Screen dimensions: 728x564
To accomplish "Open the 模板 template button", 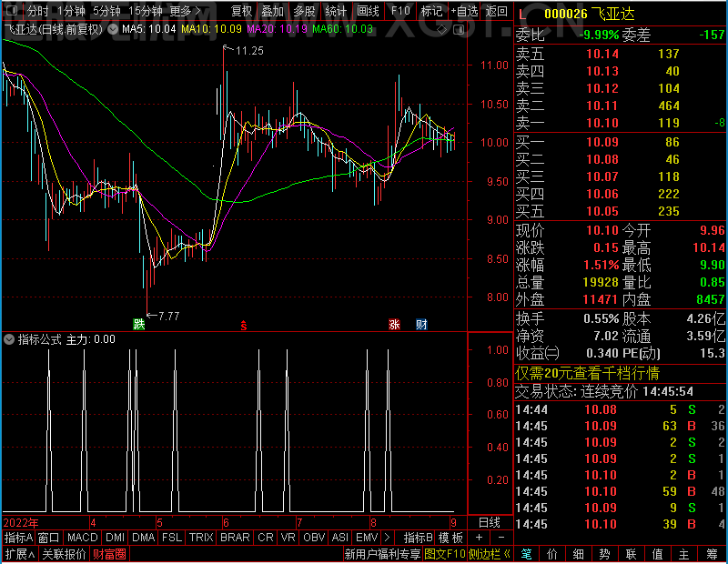I will [450, 538].
